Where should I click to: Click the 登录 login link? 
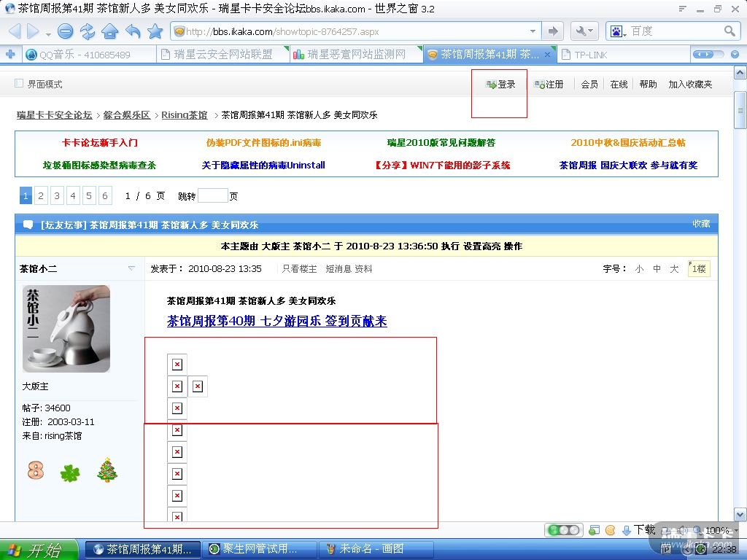pyautogui.click(x=500, y=85)
